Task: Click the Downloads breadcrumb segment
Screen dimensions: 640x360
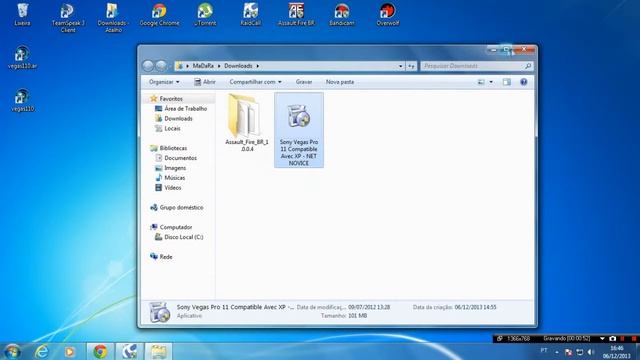Action: tap(238, 66)
